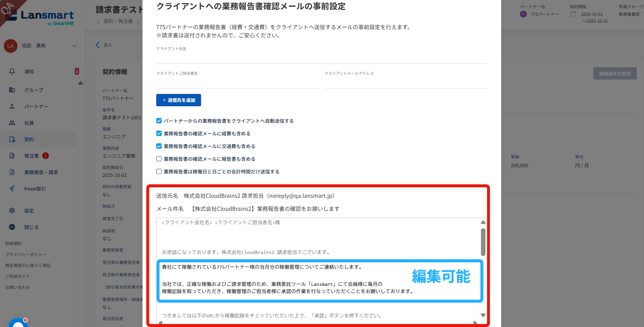Screen dimensions: 644x327
Task: Click the 契約 document icon
Action: pyautogui.click(x=12, y=139)
